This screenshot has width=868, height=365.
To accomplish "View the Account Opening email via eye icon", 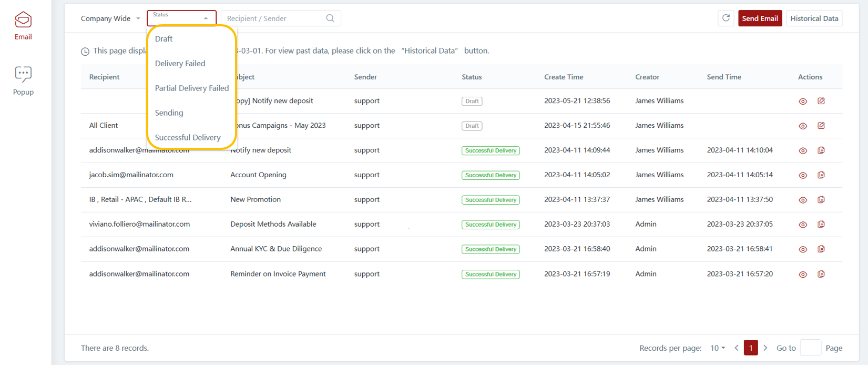I will pyautogui.click(x=803, y=175).
